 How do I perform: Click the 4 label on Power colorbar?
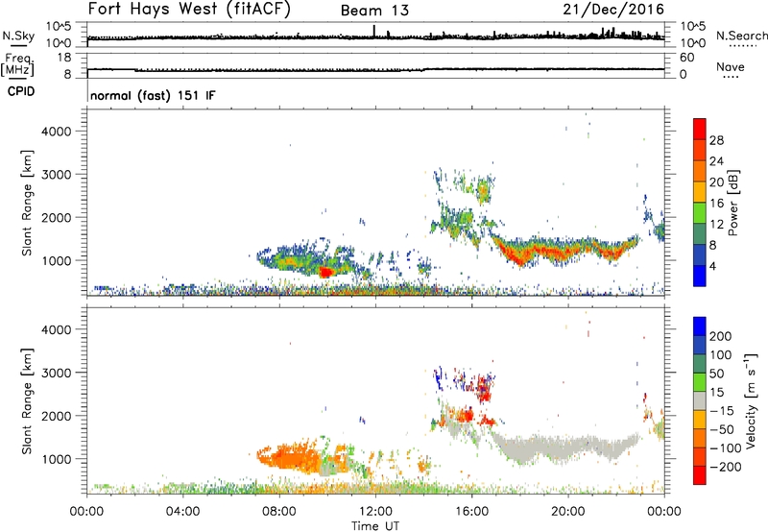[x=712, y=266]
